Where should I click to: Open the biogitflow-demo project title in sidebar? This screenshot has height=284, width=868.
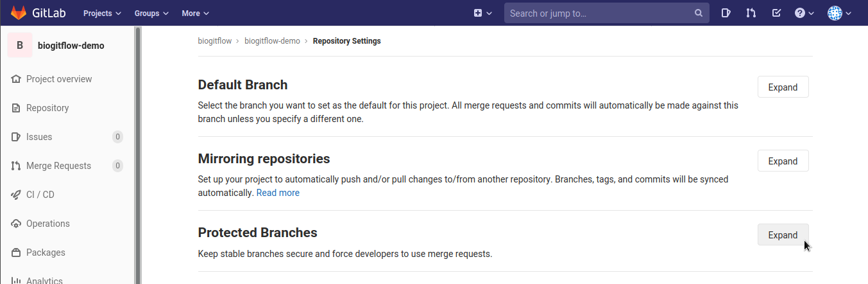point(71,46)
